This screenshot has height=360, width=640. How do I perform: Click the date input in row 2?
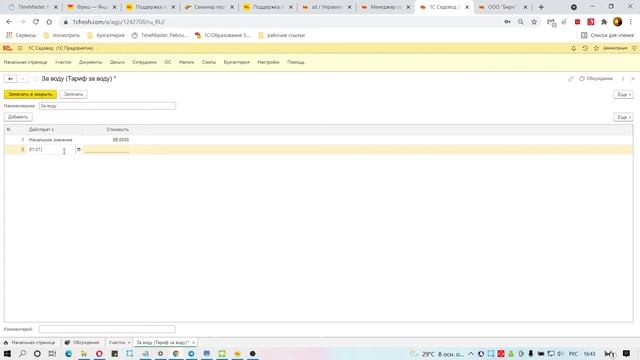[x=51, y=149]
